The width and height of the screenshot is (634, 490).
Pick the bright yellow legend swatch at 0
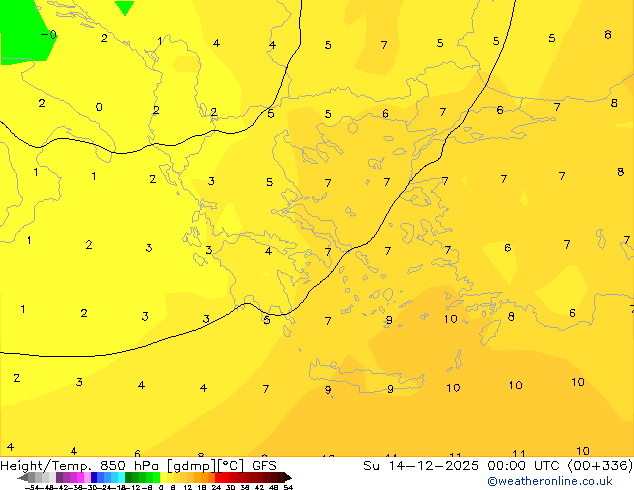[163, 477]
